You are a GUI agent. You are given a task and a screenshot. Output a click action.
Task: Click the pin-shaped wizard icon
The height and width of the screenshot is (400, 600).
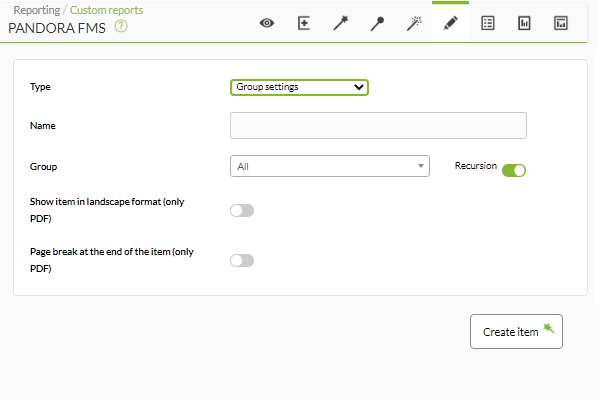377,23
